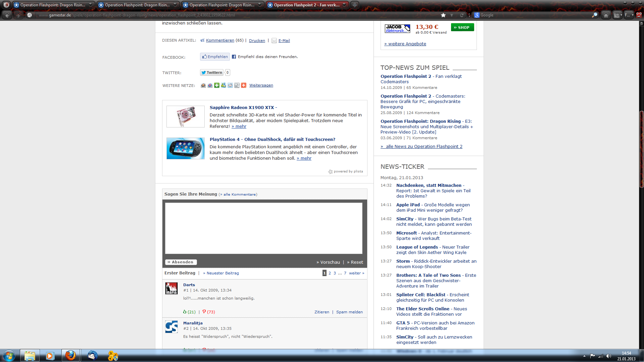The image size is (644, 362).
Task: Click the Kommentieren link
Action: (x=220, y=40)
